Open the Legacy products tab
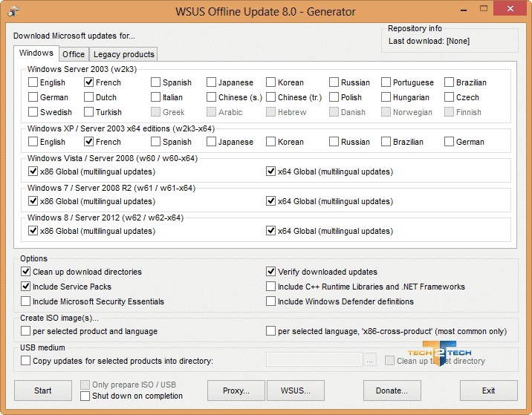 click(123, 54)
